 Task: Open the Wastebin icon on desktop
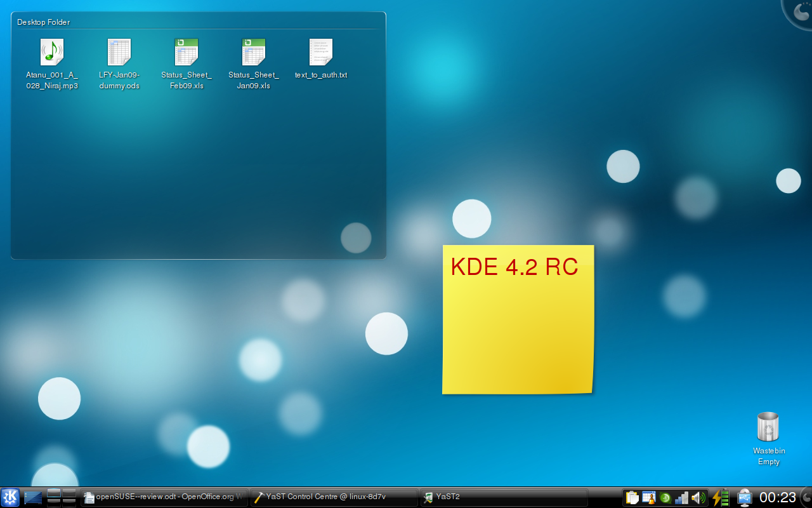[768, 427]
